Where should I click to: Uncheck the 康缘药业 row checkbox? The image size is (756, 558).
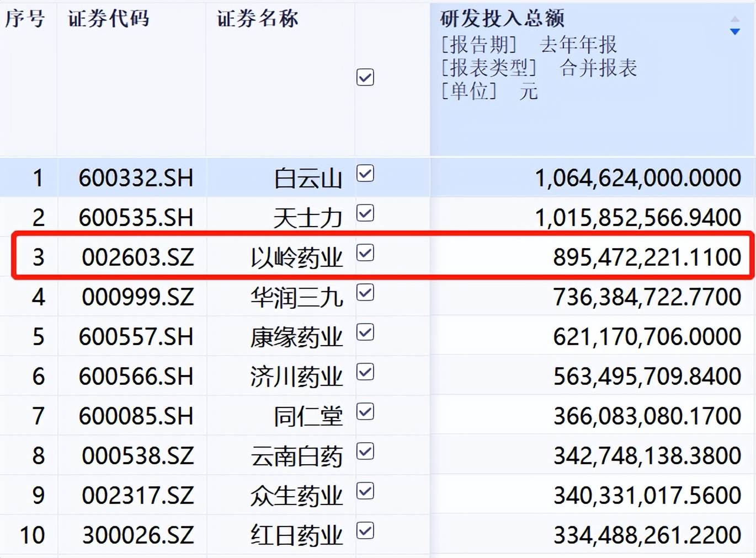pos(366,332)
